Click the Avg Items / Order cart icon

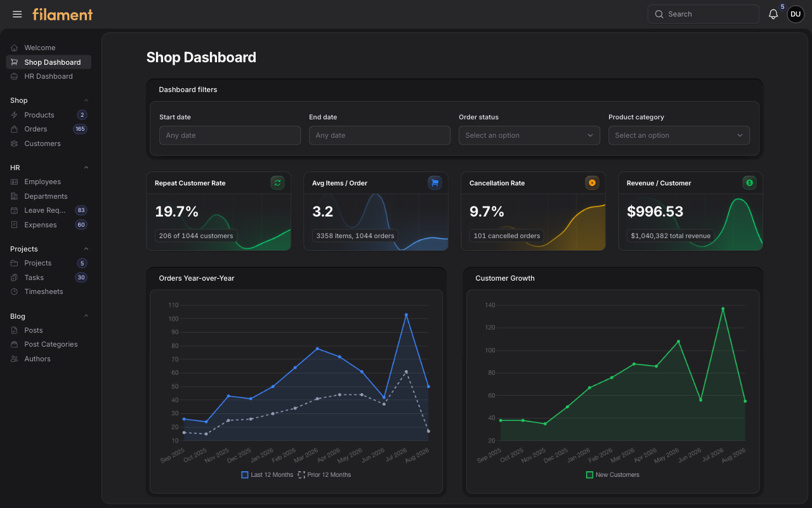point(435,183)
